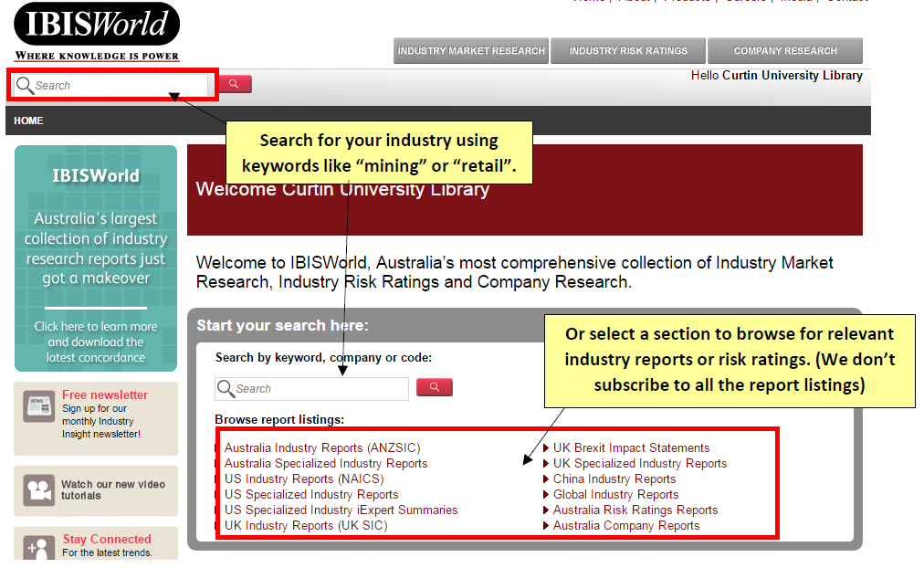Click the arrow bullet before China Industry Reports
The width and height of the screenshot is (924, 568).
546,479
